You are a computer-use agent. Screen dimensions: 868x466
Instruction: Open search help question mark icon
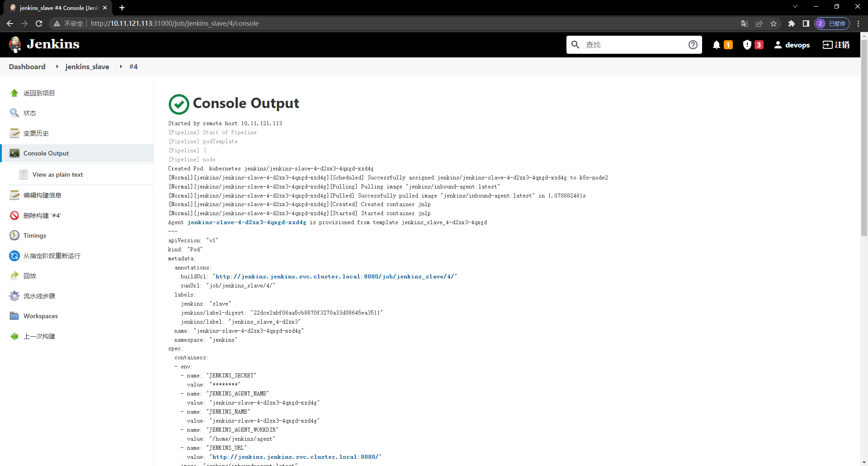point(693,44)
